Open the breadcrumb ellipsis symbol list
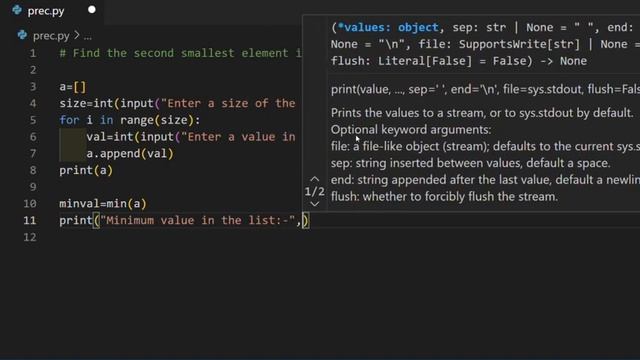The height and width of the screenshot is (360, 640). pyautogui.click(x=88, y=36)
